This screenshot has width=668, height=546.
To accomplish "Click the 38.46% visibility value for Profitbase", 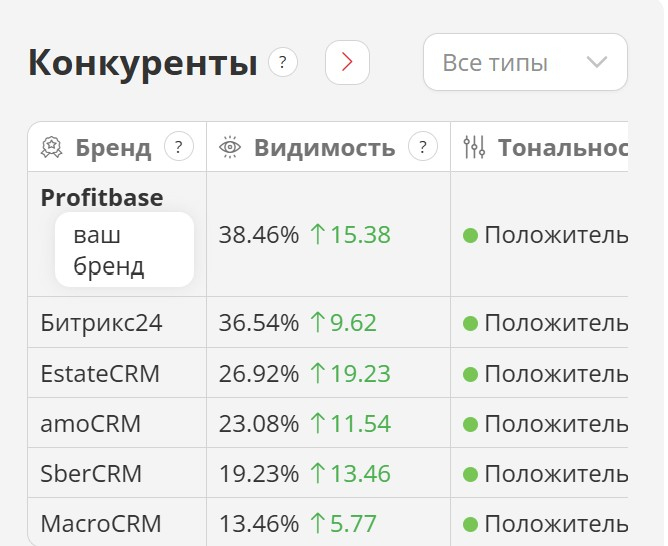I will click(259, 235).
